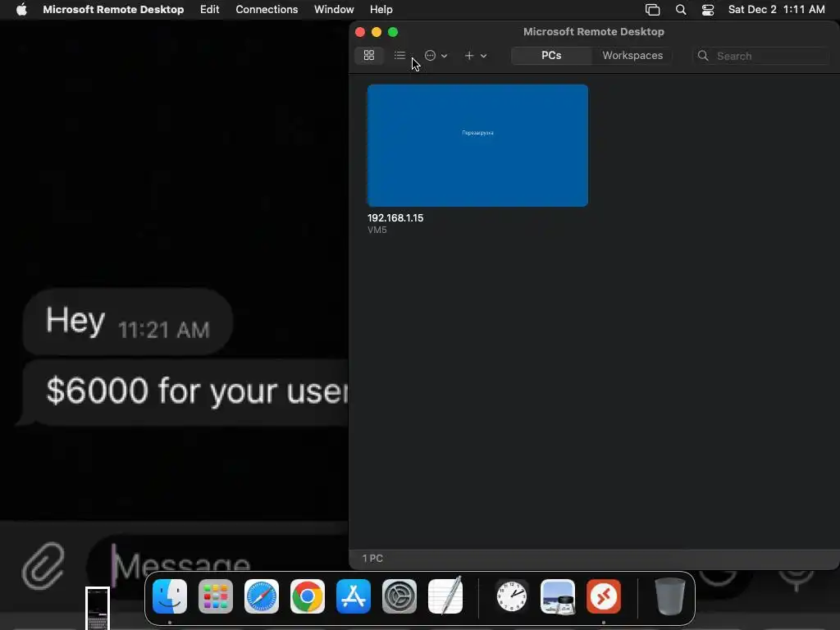Open Google Chrome from the Dock

(308, 596)
